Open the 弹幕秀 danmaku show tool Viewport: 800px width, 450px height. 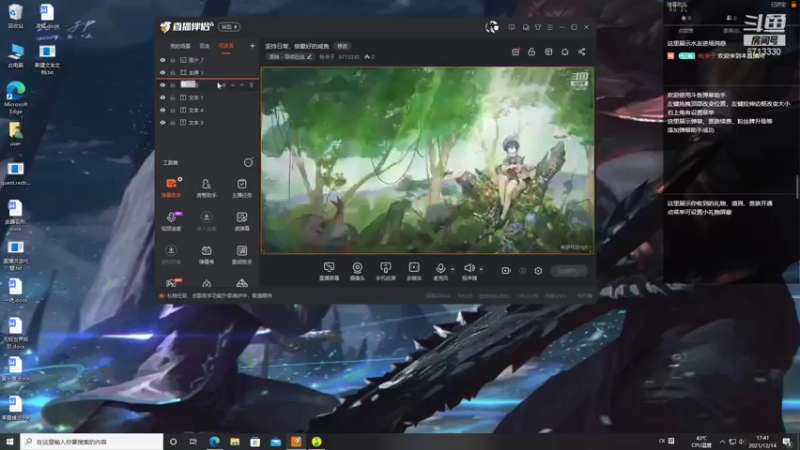pyautogui.click(x=206, y=254)
